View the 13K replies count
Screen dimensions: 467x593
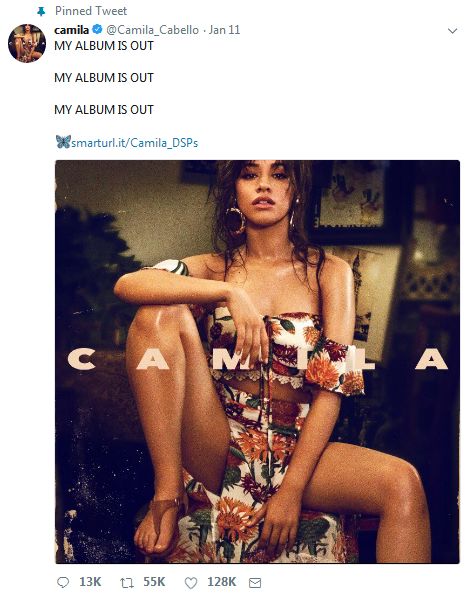point(90,582)
